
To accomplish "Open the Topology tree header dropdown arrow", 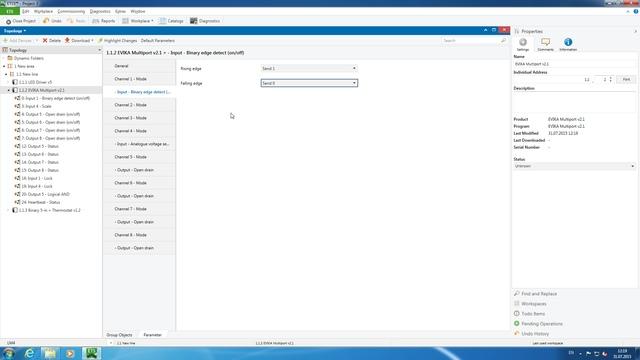I will pos(99,50).
